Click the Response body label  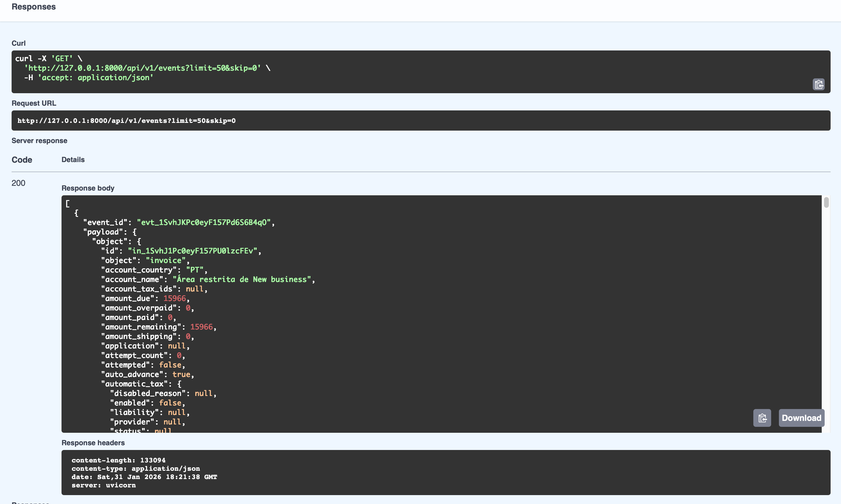click(88, 188)
